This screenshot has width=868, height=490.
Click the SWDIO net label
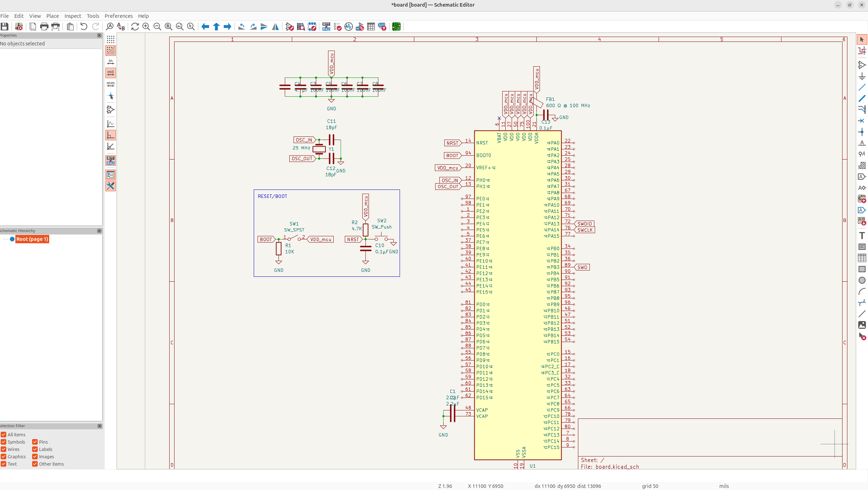click(x=585, y=224)
